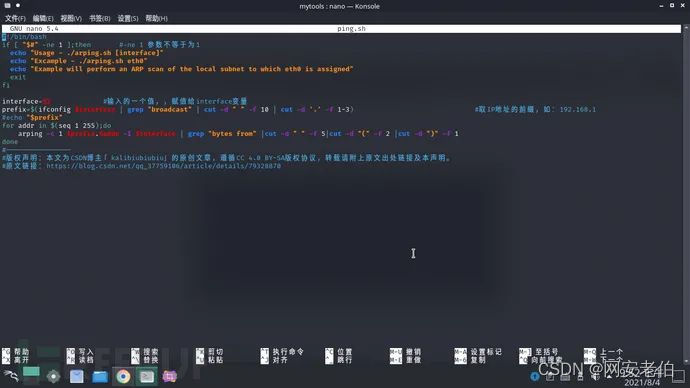The image size is (690, 388).
Task: Click the 'Excample - ./arping.sh eth0' string
Action: click(88, 61)
